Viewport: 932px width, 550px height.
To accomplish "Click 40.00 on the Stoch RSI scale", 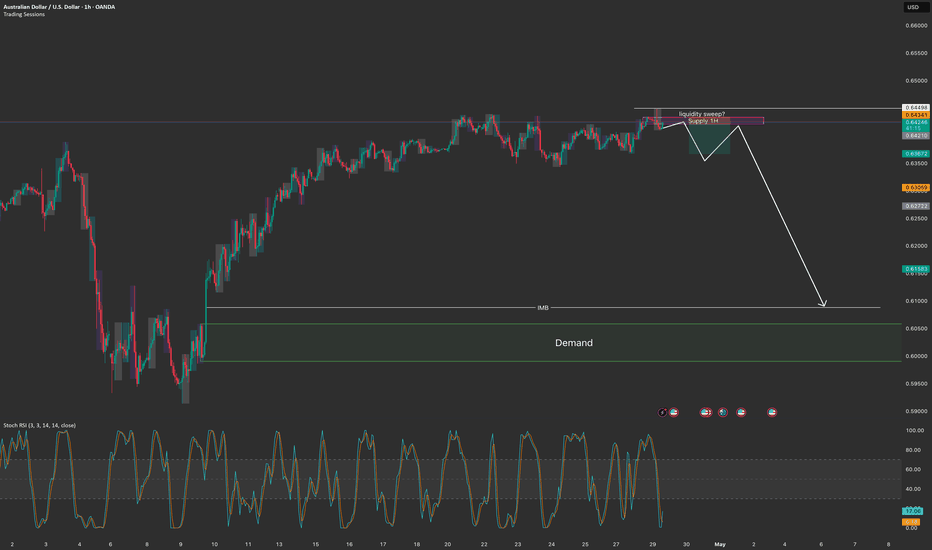I will point(914,489).
